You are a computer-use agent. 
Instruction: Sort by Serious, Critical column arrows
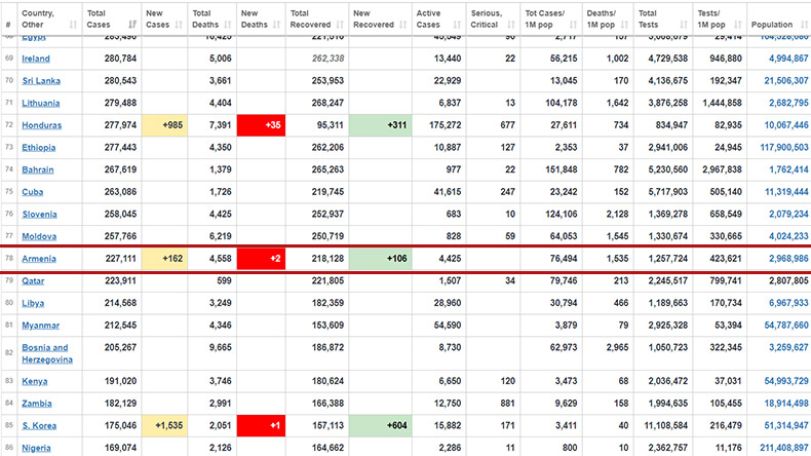tap(511, 24)
